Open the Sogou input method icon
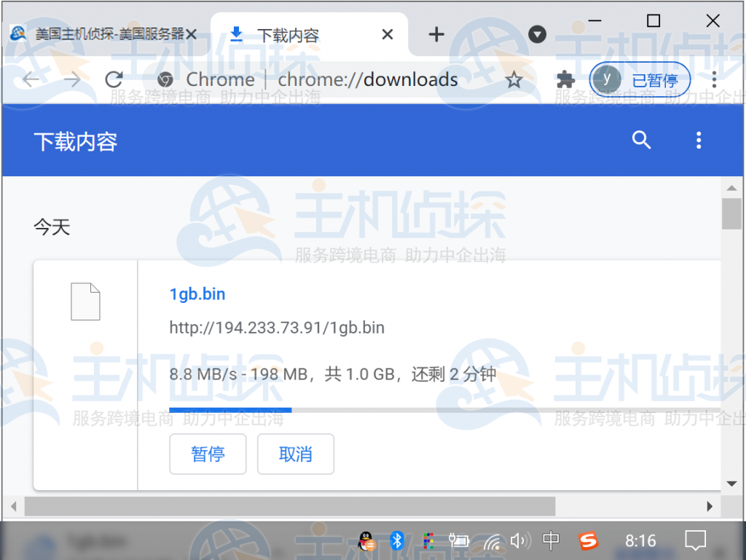The height and width of the screenshot is (560, 746). [x=588, y=540]
